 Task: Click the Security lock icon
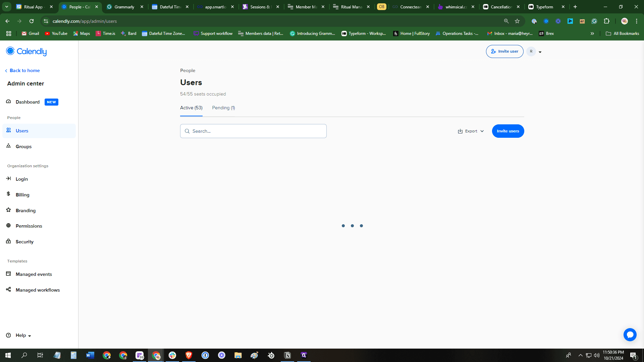pos(8,241)
